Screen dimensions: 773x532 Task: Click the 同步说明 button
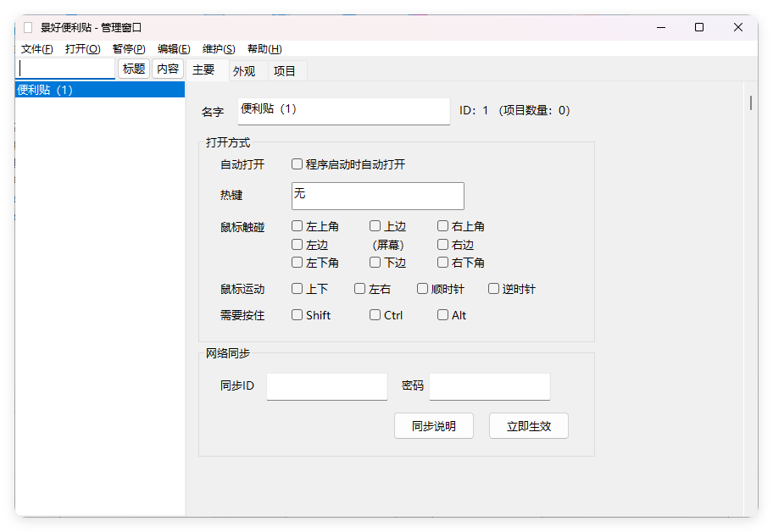click(x=433, y=425)
